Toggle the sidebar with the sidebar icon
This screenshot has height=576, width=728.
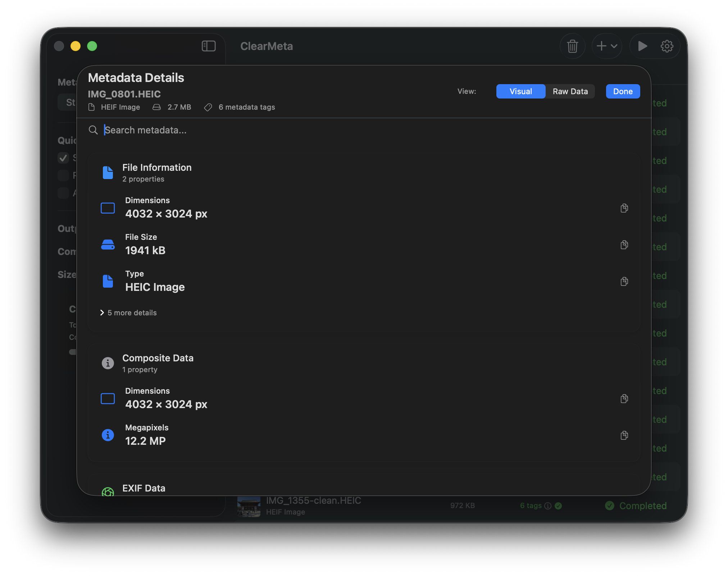[209, 46]
